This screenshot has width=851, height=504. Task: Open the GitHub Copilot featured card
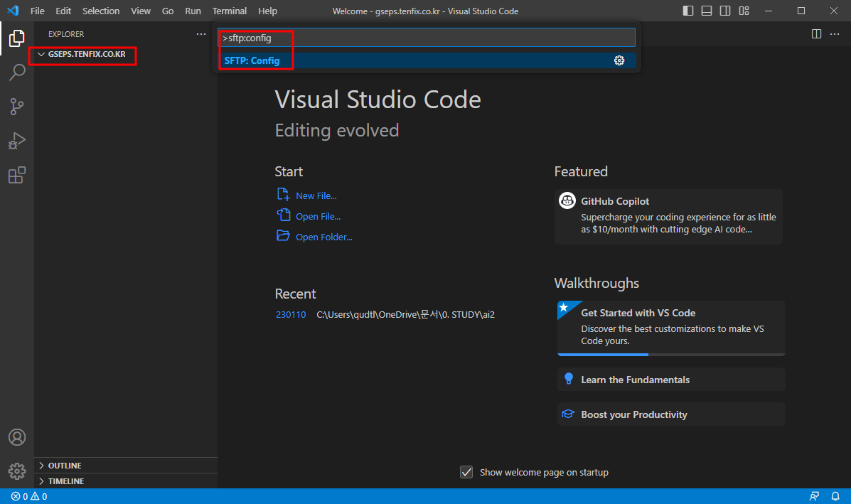click(x=668, y=217)
